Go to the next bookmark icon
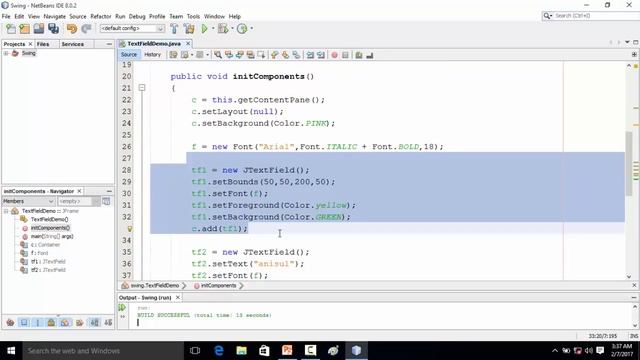 [x=285, y=55]
